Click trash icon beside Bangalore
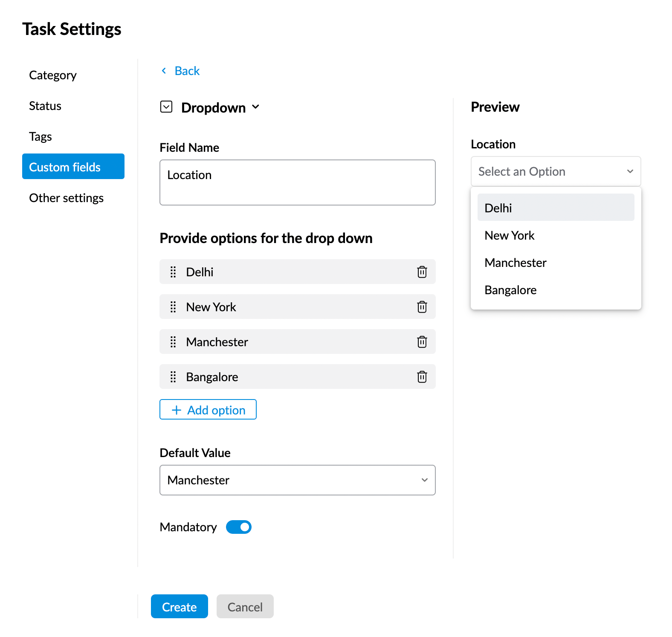 tap(422, 377)
